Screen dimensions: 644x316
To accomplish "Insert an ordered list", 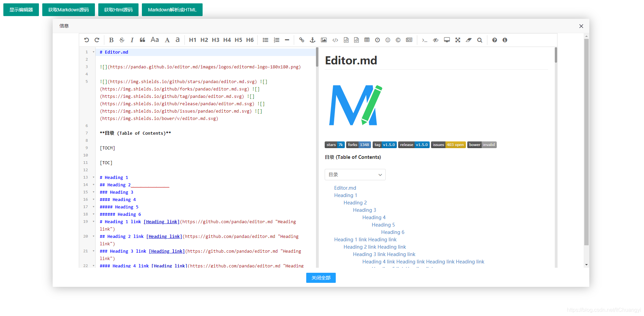I will click(x=276, y=40).
